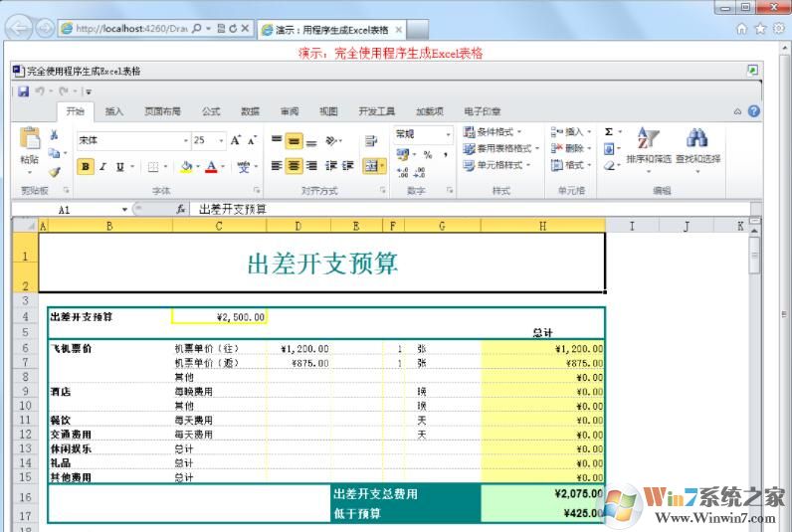Image resolution: width=792 pixels, height=532 pixels.
Task: Click the Cut scissors icon
Action: pyautogui.click(x=54, y=136)
